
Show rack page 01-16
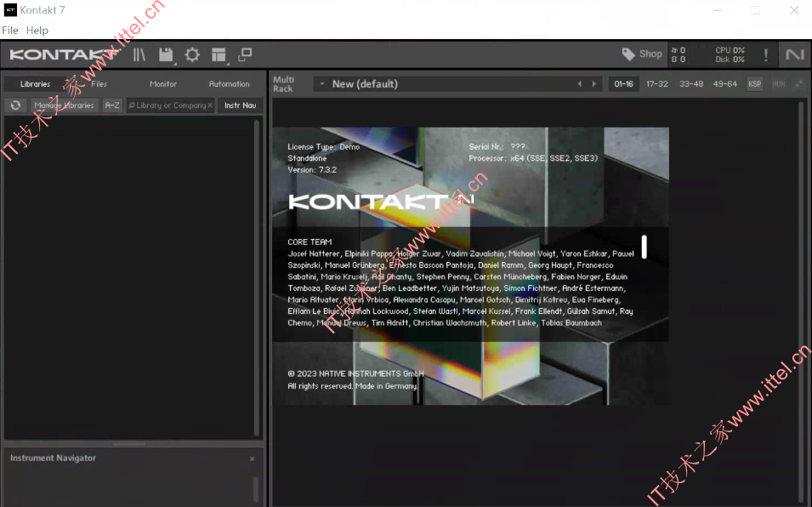[623, 84]
